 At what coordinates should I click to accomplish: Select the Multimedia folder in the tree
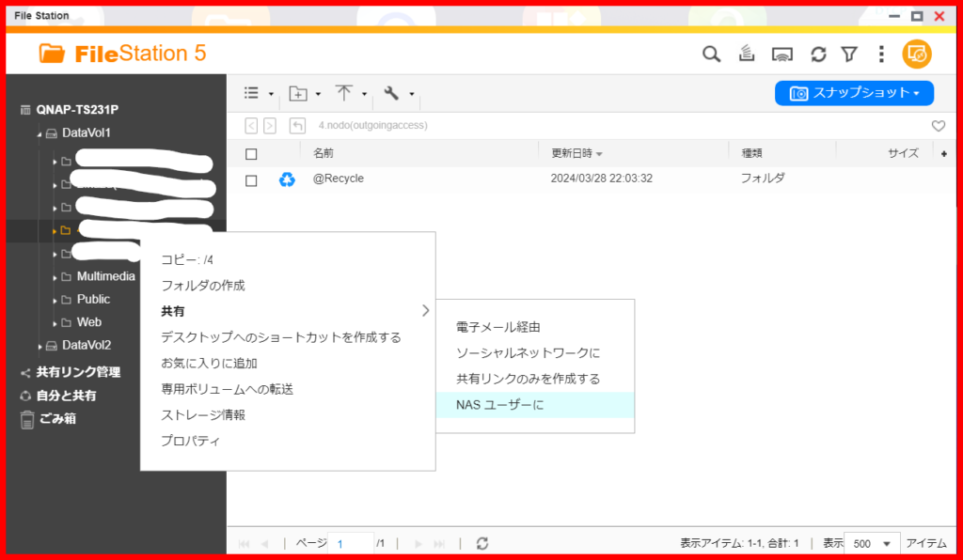tap(105, 276)
